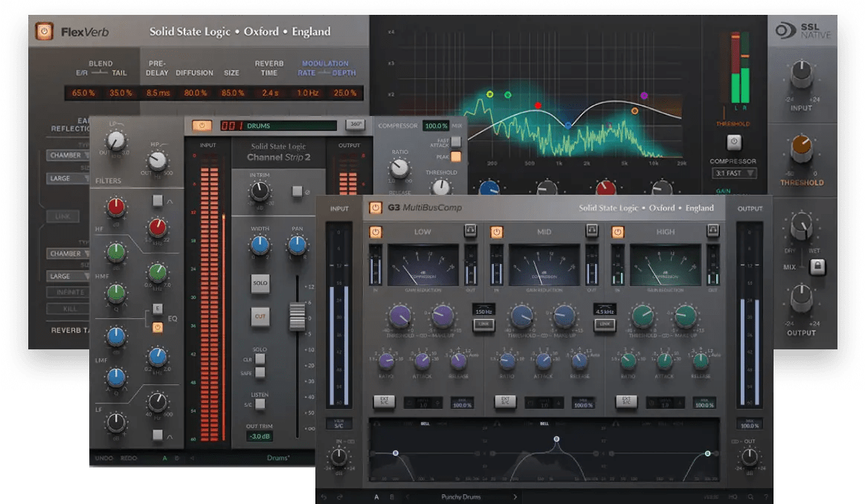The width and height of the screenshot is (865, 504).
Task: Select preset slot A in MultiBusComp footer
Action: point(377,497)
